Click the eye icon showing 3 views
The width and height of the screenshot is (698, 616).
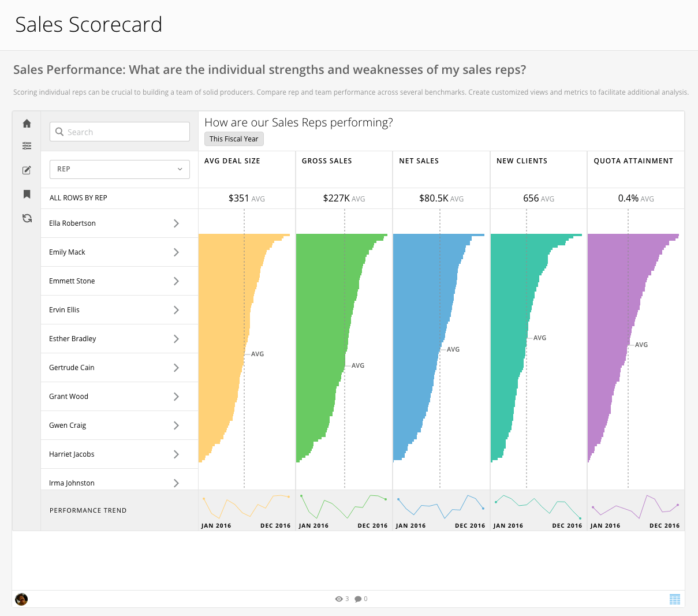point(339,599)
